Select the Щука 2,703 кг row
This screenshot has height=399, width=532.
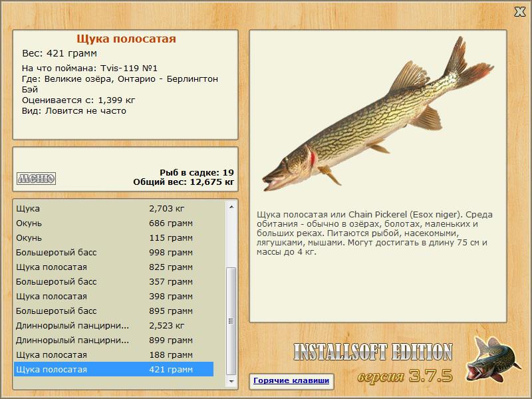pos(114,209)
